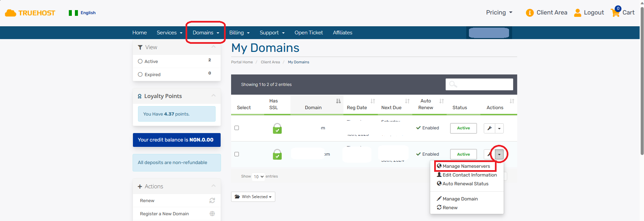Expand the With Selected dropdown
The height and width of the screenshot is (221, 644).
pyautogui.click(x=253, y=197)
